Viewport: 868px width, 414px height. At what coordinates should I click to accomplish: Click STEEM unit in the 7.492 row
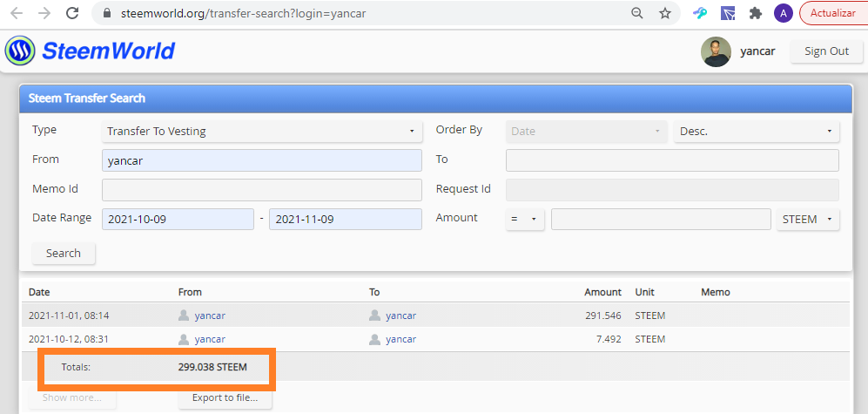tap(649, 339)
